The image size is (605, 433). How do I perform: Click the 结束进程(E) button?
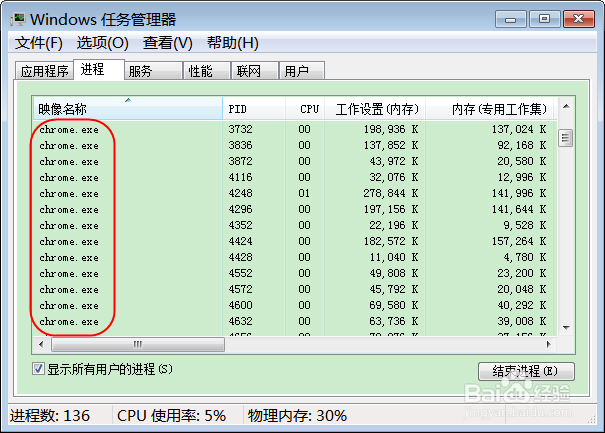coord(526,371)
